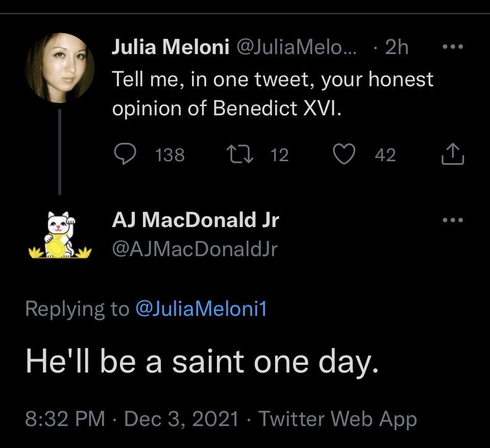Open more options on Julia Meloni's tweet
Image resolution: width=490 pixels, height=448 pixels.
pos(452,47)
